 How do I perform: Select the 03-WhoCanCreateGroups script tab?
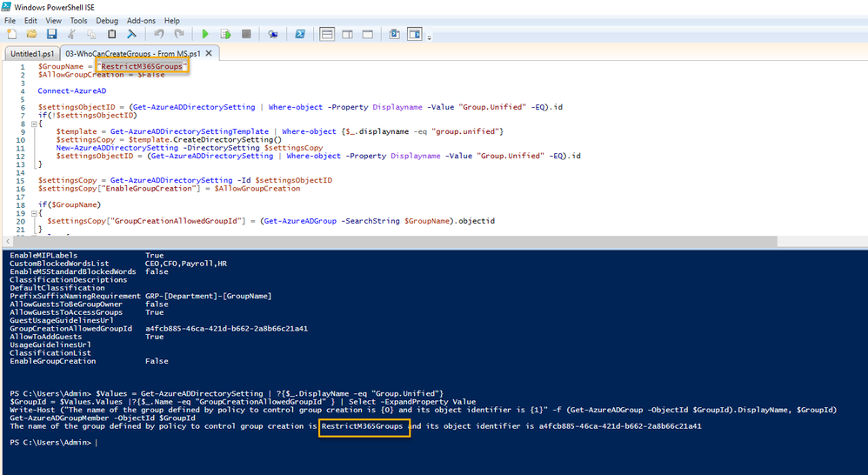tap(133, 54)
